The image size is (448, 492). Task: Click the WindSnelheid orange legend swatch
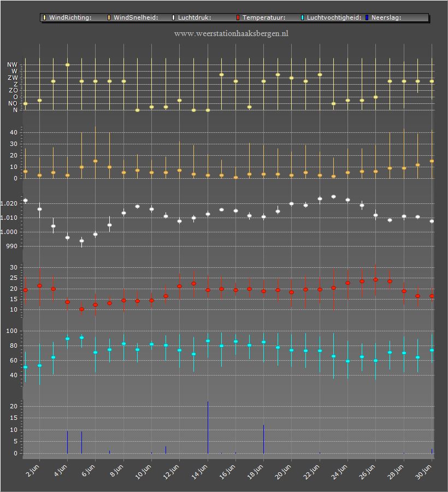click(x=109, y=17)
